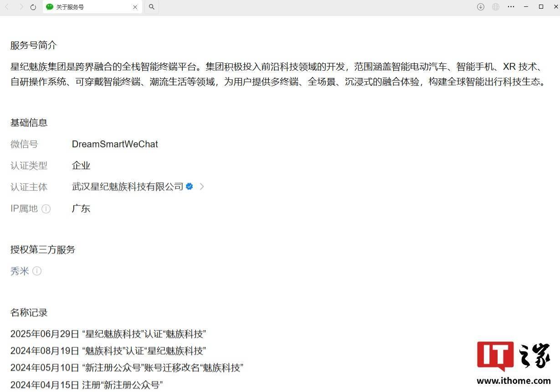560x392 pixels.
Task: Click the globe icon in title bar
Action: coord(496,7)
